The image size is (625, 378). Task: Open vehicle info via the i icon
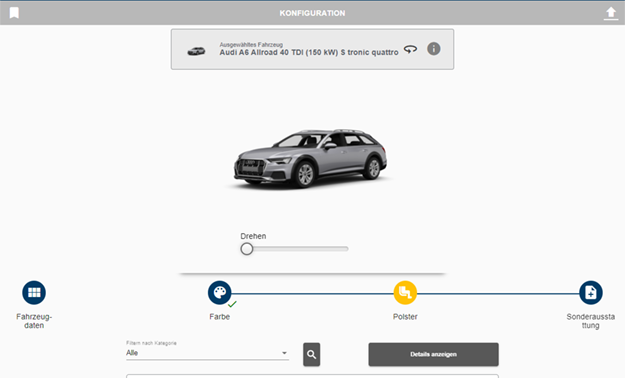point(434,49)
